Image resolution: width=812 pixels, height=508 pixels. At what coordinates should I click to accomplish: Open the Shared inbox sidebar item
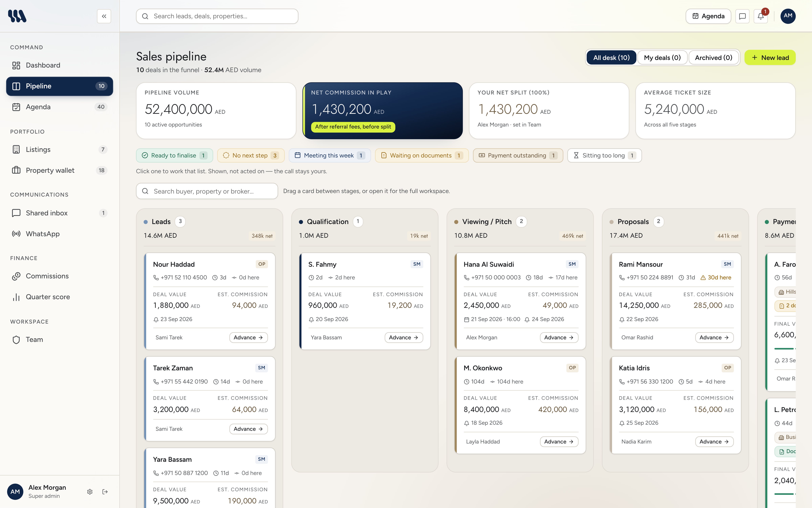60,213
